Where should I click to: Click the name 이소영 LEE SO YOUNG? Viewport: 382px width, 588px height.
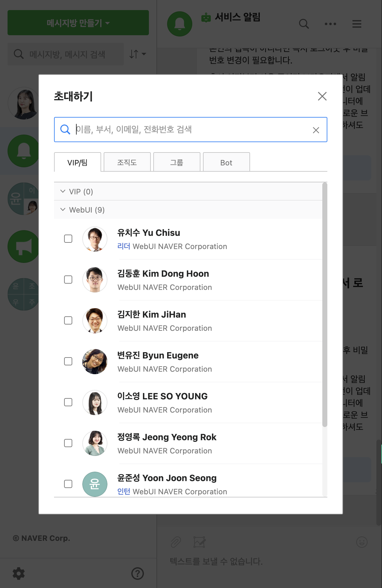162,396
